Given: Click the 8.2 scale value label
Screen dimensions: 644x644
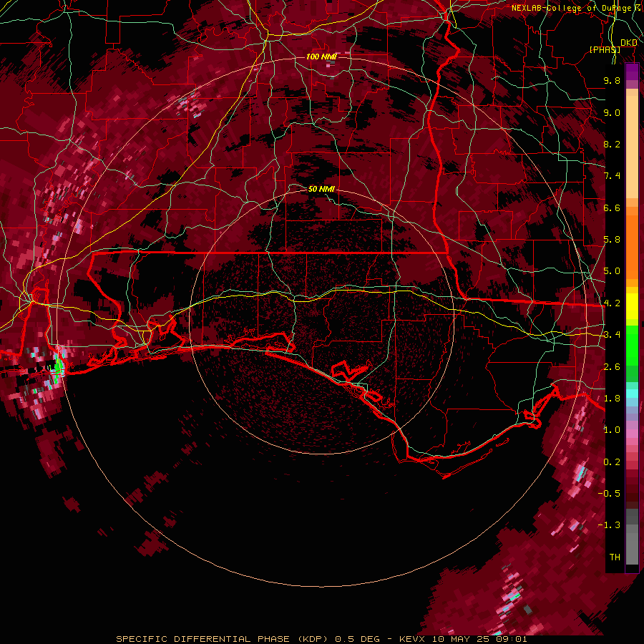Looking at the screenshot, I should (612, 144).
